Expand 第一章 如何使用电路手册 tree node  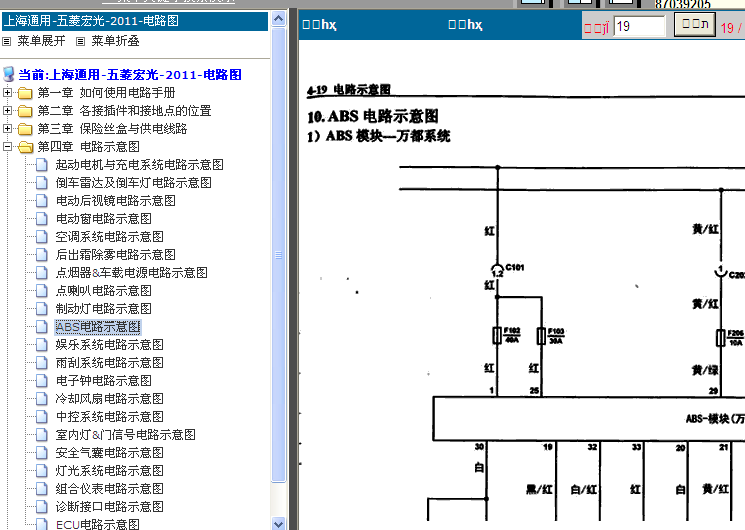coord(8,92)
